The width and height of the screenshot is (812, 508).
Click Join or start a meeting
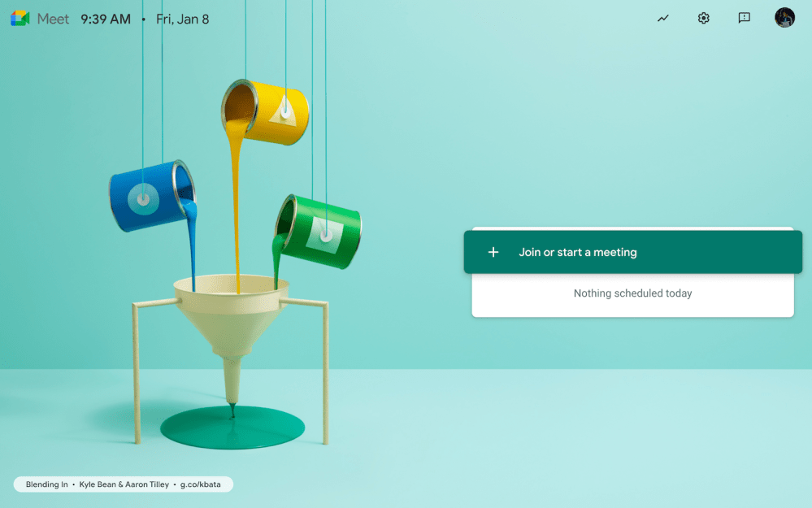click(578, 253)
